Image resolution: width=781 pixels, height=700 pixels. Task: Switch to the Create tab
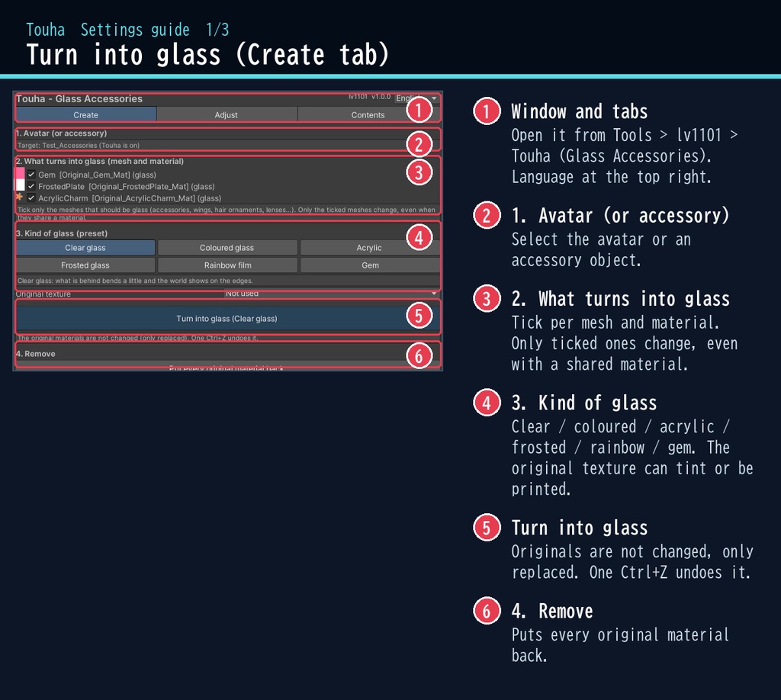tap(85, 114)
